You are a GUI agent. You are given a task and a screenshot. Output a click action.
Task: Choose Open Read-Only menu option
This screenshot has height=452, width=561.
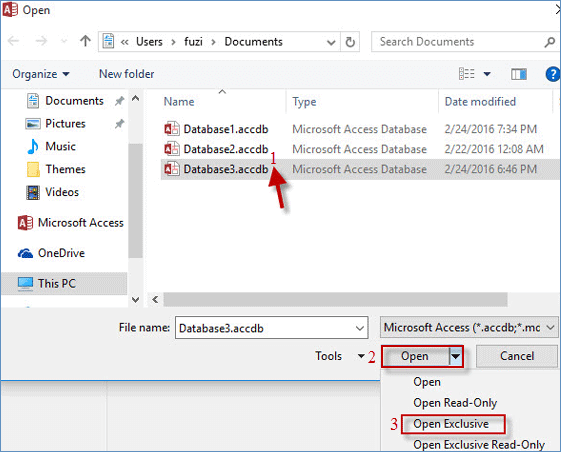455,403
